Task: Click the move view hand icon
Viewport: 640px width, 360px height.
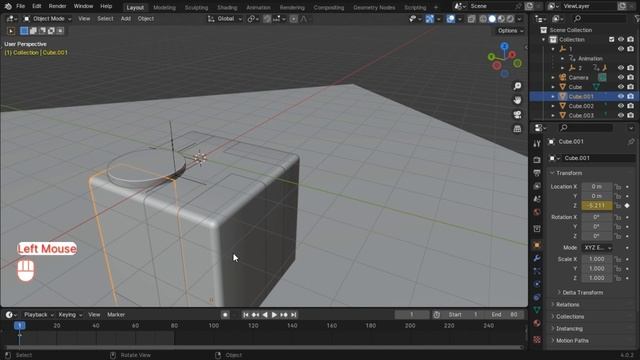Action: (x=518, y=100)
